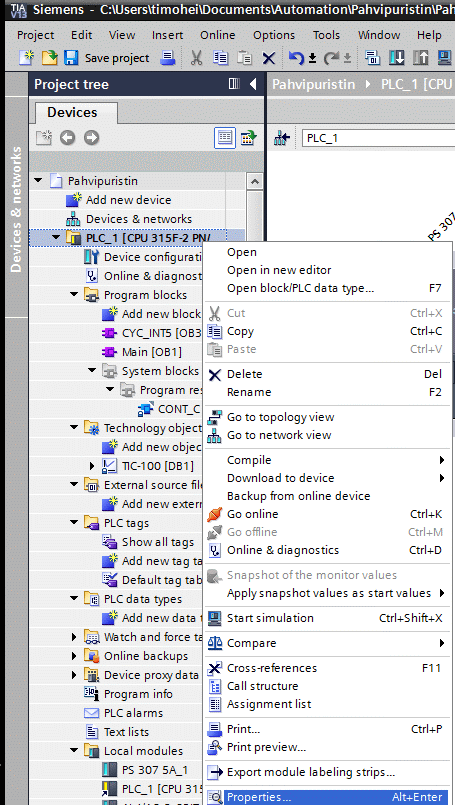Collapse the PLC tags folder
This screenshot has width=455, height=805.
tap(74, 523)
